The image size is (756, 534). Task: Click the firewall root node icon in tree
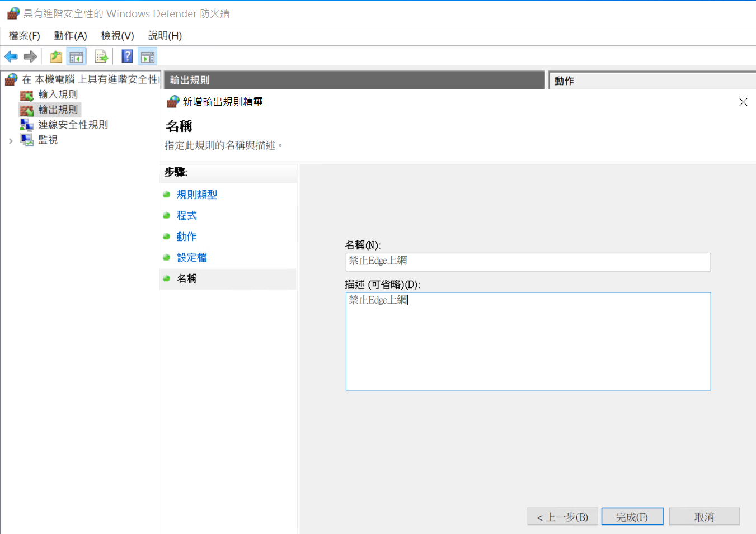[x=11, y=79]
